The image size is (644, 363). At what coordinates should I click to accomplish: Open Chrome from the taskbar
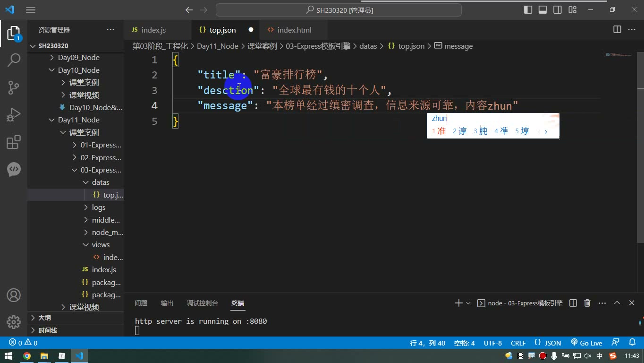pyautogui.click(x=27, y=356)
